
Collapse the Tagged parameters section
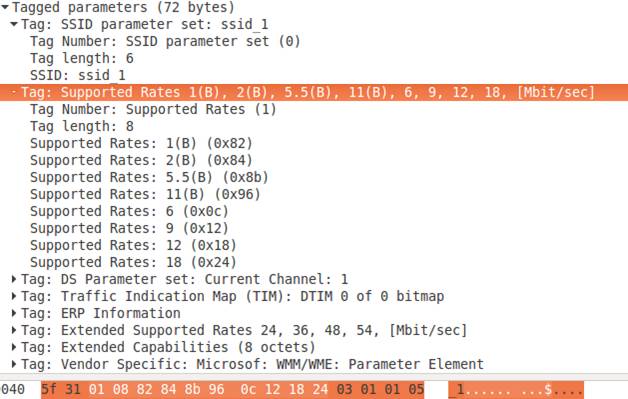click(x=5, y=7)
